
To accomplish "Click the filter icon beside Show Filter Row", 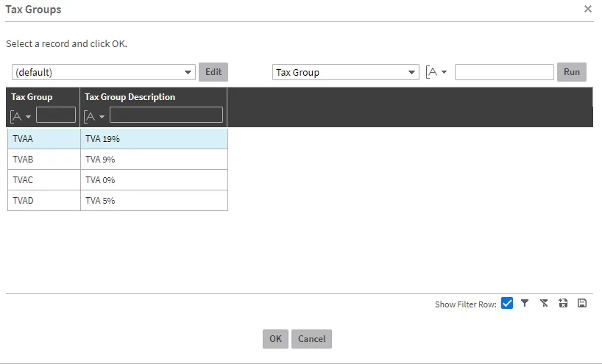I will coord(525,304).
